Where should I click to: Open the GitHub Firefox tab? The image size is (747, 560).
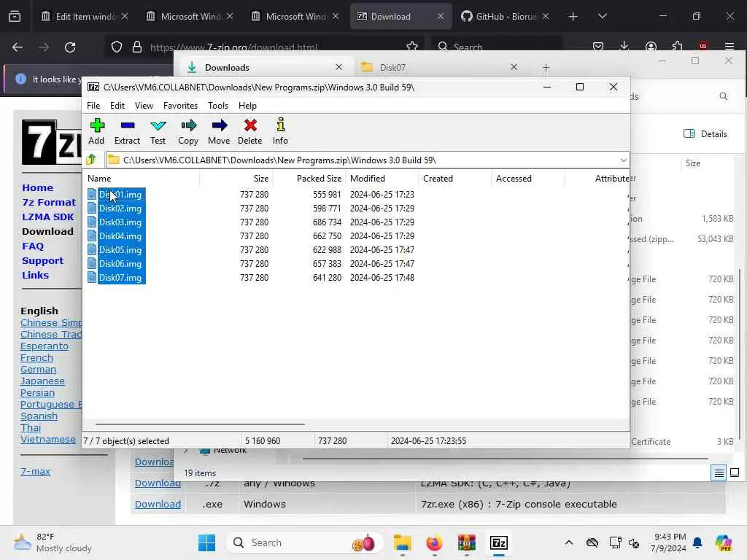[505, 16]
